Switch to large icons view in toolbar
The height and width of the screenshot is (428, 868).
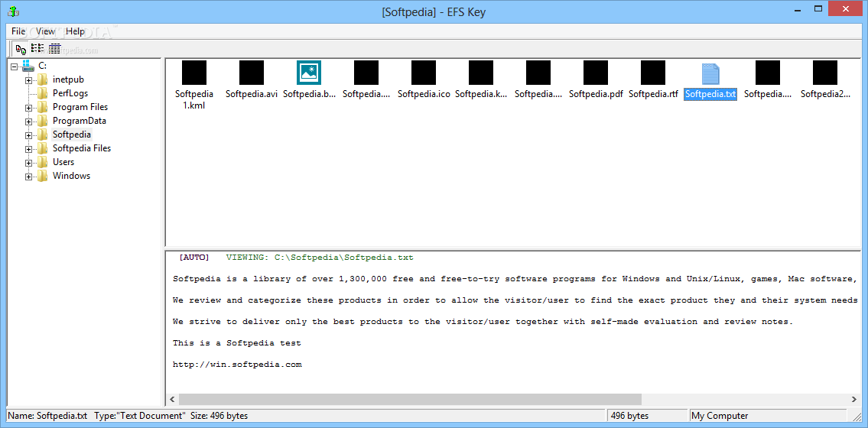21,49
